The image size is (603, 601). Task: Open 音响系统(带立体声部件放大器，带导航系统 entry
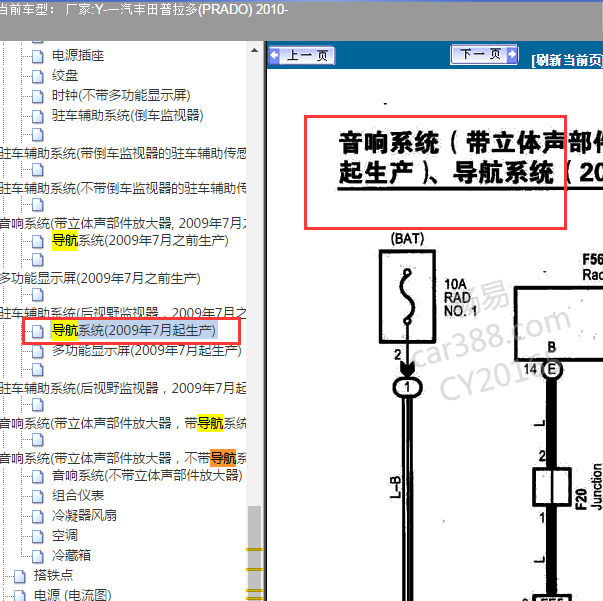click(123, 423)
